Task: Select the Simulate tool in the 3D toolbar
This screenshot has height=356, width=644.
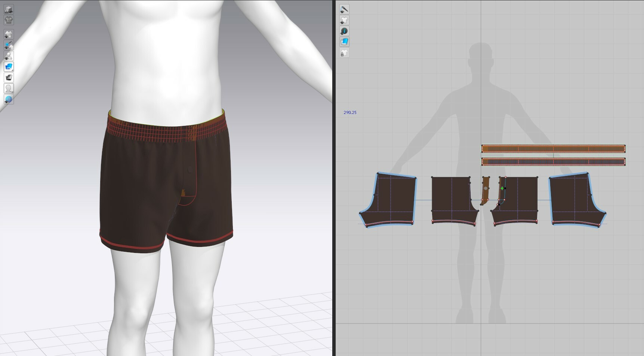Action: (x=9, y=9)
